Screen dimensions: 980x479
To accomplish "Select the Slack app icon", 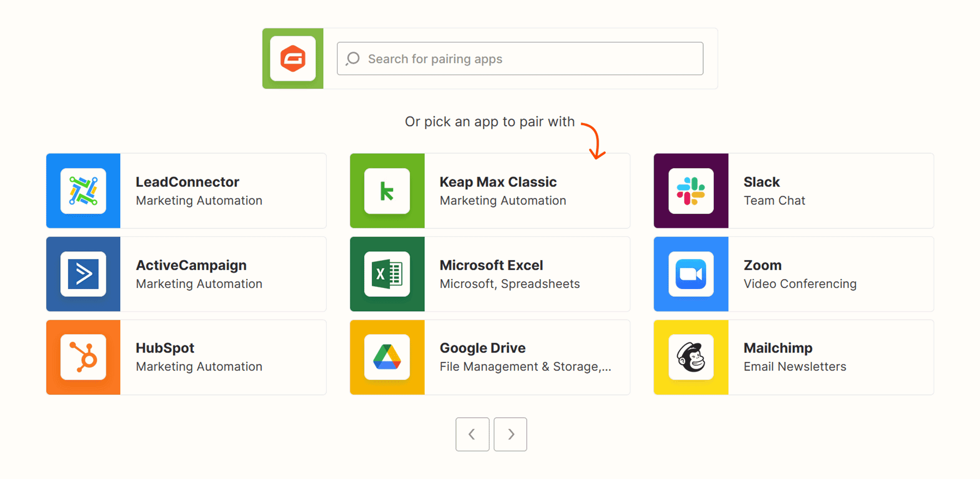I will tap(691, 191).
